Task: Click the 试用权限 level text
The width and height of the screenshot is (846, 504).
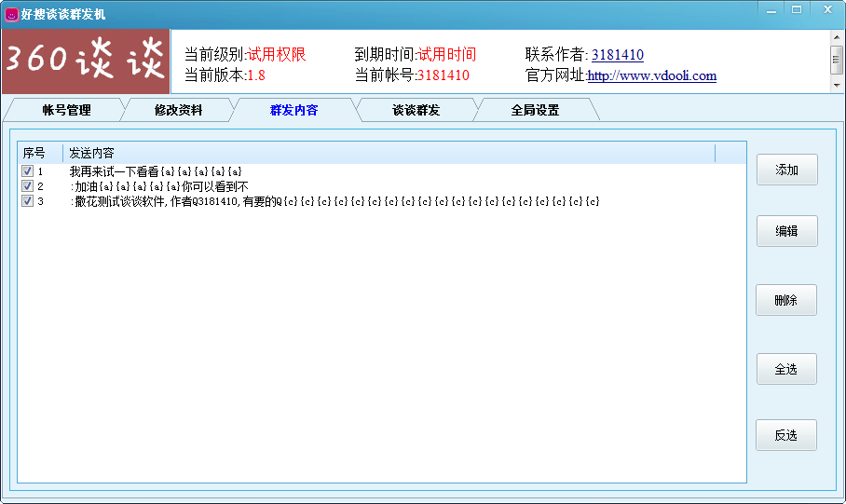Action: pos(276,55)
